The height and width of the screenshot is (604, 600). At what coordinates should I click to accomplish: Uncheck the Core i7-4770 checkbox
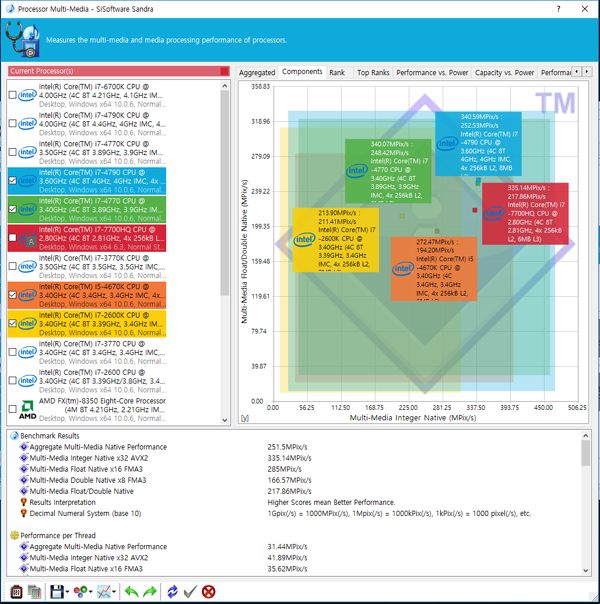click(x=13, y=209)
